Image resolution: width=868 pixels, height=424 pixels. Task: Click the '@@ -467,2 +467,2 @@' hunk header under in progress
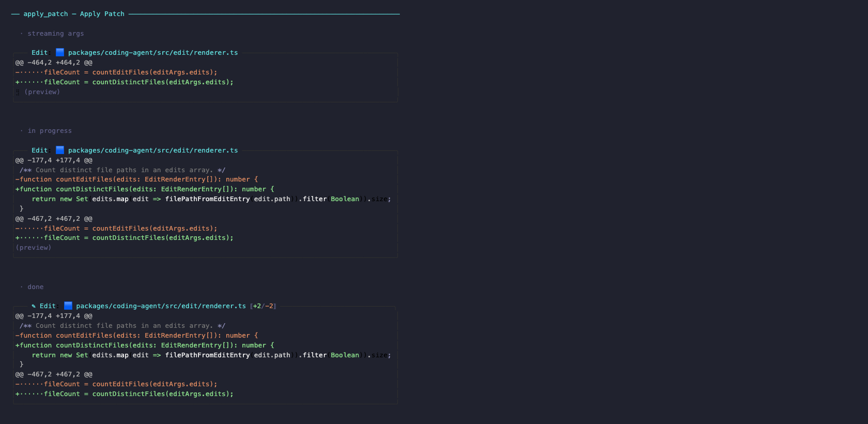(x=54, y=219)
